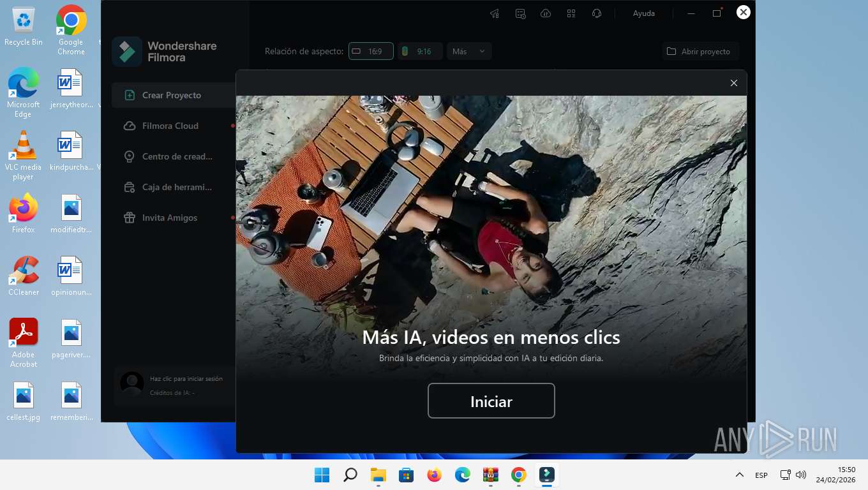Expand the Más aspect ratio dropdown
The width and height of the screenshot is (868, 490).
pos(469,51)
